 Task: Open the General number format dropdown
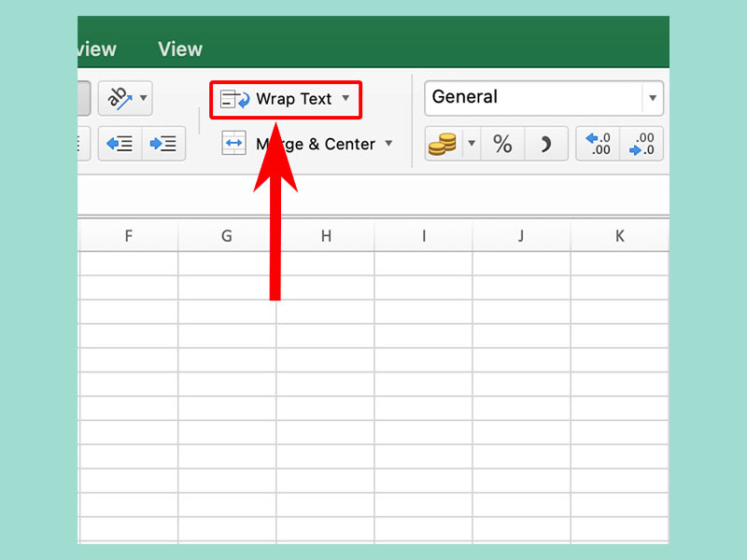(x=652, y=98)
